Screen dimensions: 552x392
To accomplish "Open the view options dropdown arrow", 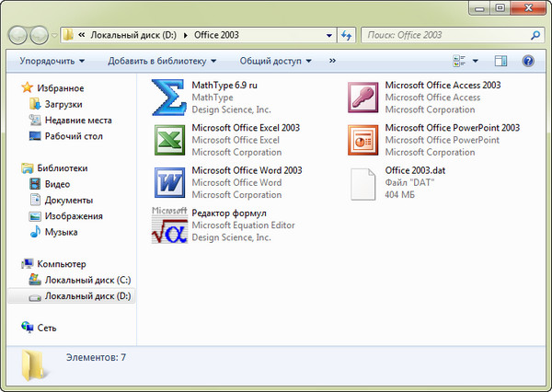I will [x=476, y=62].
